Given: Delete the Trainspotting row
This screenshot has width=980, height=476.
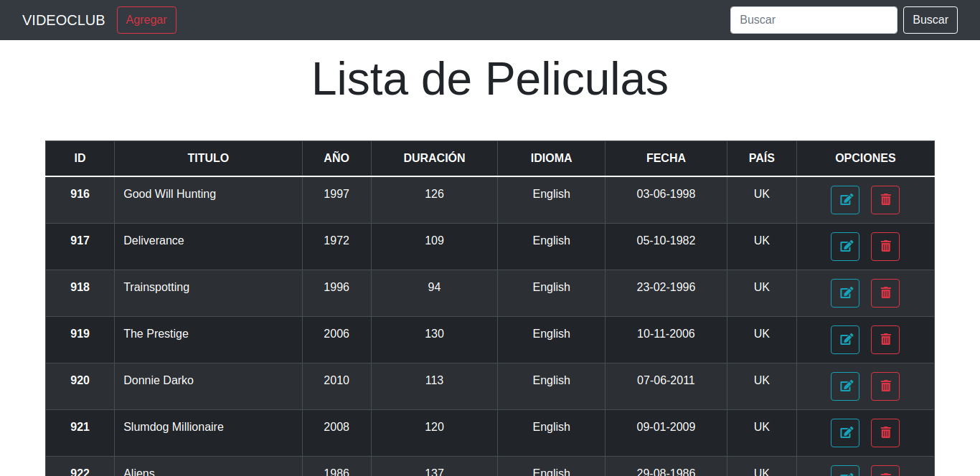Looking at the screenshot, I should tap(885, 293).
